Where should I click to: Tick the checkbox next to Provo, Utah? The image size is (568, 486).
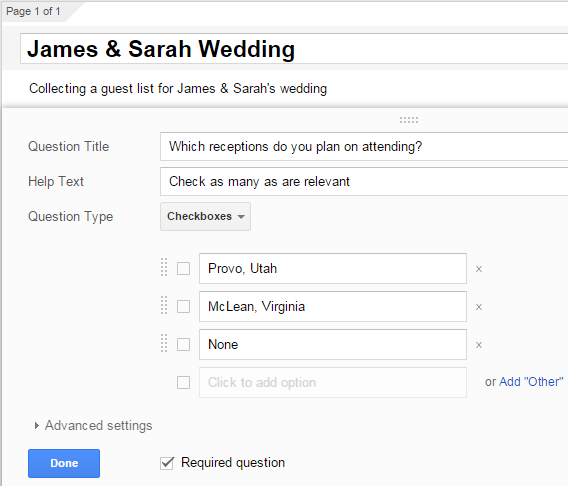coord(183,269)
